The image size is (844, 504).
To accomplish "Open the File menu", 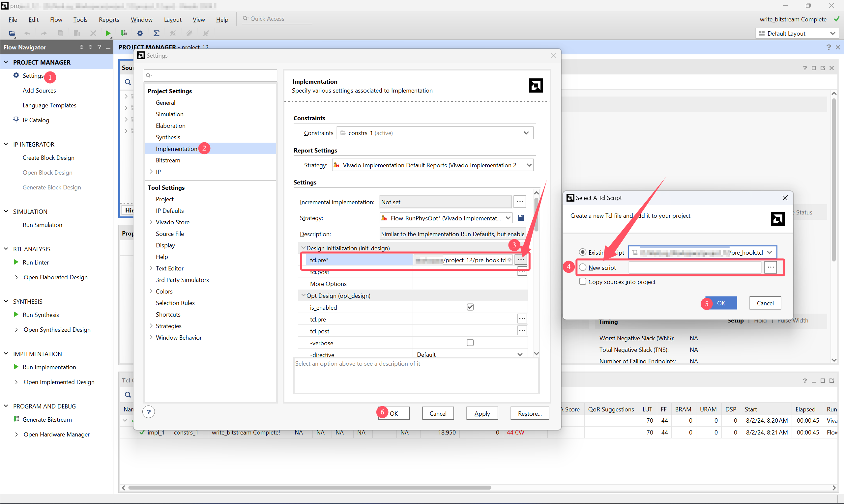I will (13, 19).
